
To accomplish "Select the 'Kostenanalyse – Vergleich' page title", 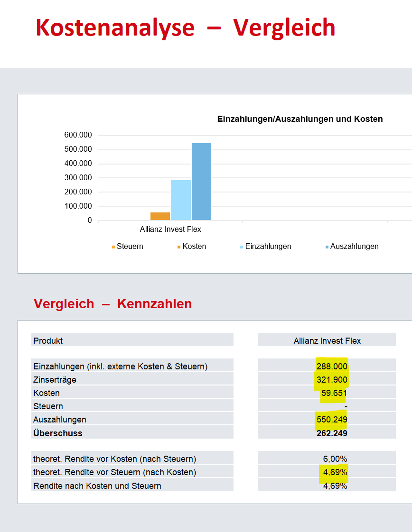I will (x=186, y=28).
